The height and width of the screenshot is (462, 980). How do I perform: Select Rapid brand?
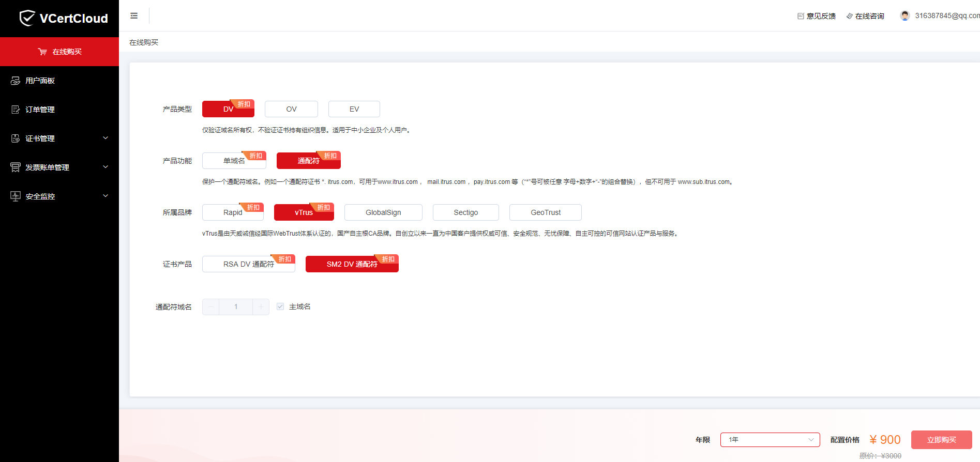(233, 212)
